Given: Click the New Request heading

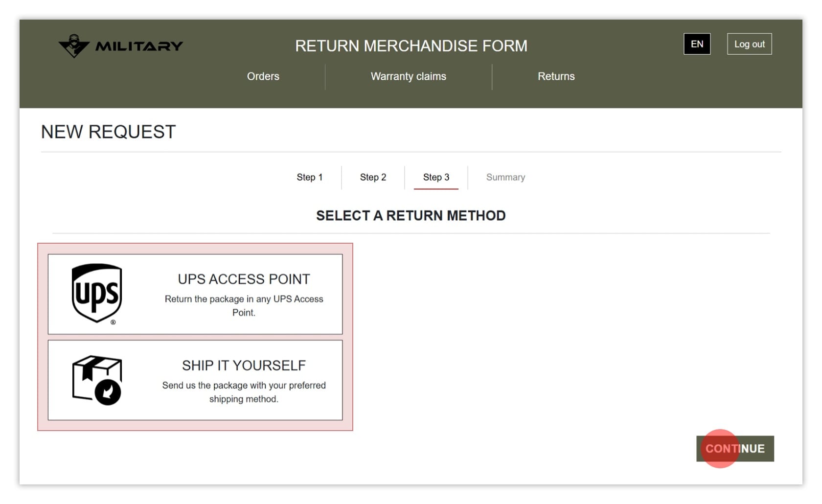Looking at the screenshot, I should tap(108, 132).
